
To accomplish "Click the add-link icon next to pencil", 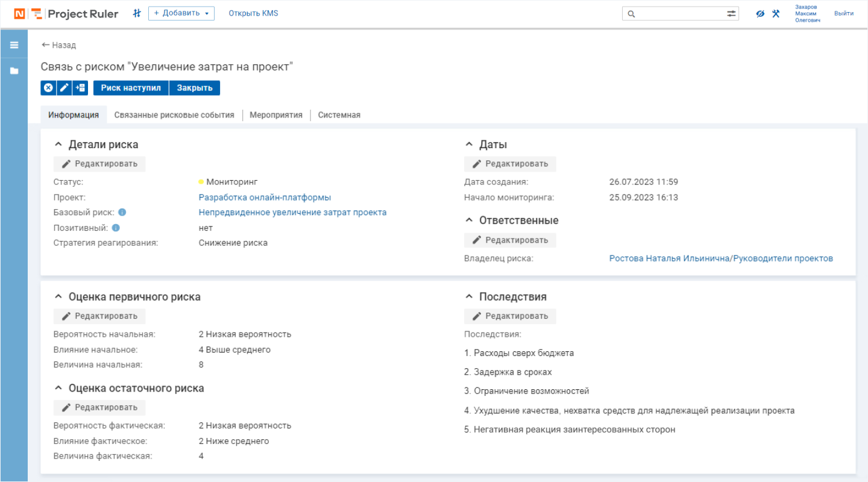I will (80, 88).
